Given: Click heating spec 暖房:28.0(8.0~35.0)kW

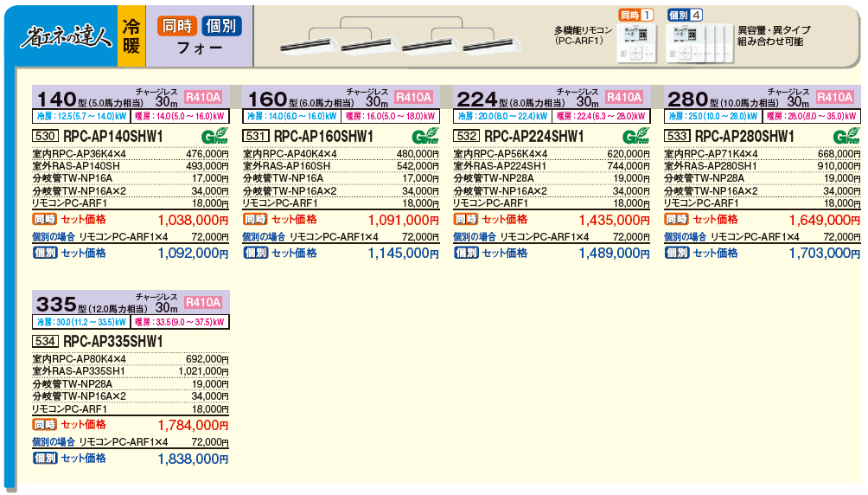Looking at the screenshot, I should pos(812,117).
